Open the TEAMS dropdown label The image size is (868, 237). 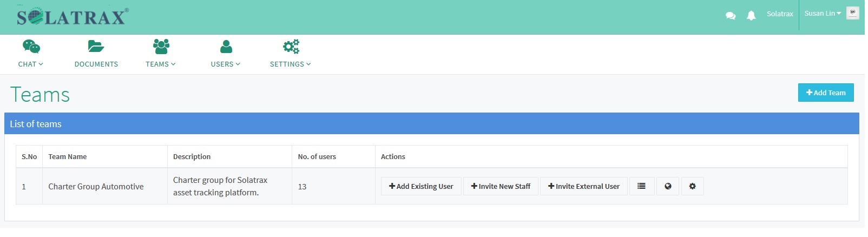coord(162,64)
